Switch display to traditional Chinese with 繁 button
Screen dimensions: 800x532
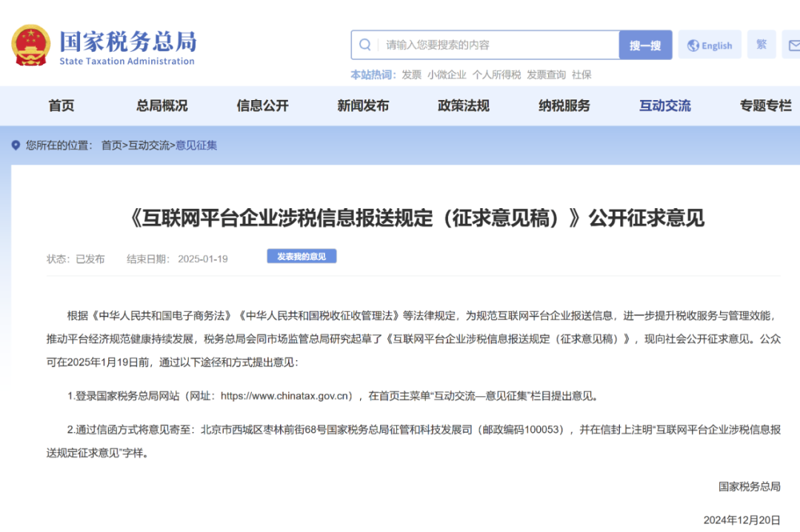[761, 44]
